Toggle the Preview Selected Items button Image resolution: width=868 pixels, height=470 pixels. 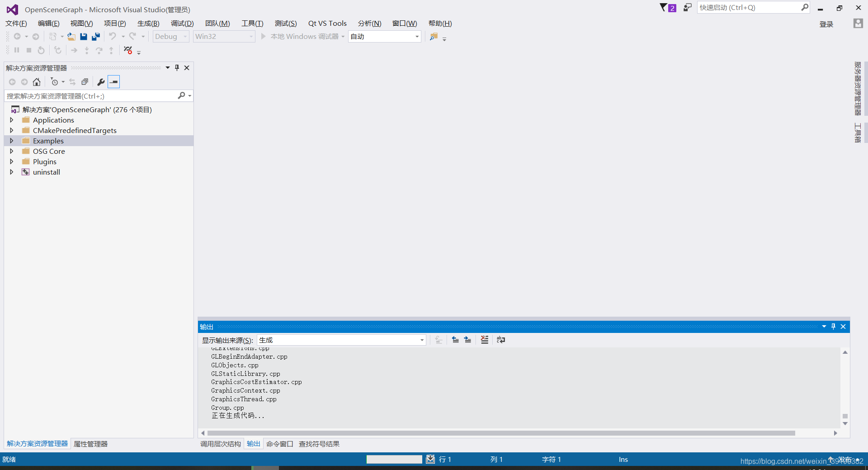tap(114, 82)
